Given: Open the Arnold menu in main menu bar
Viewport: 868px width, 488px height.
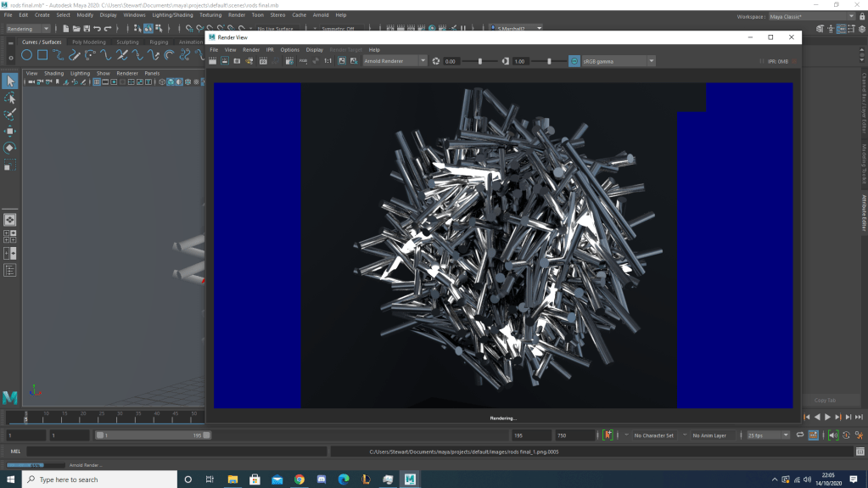Looking at the screenshot, I should coord(321,15).
